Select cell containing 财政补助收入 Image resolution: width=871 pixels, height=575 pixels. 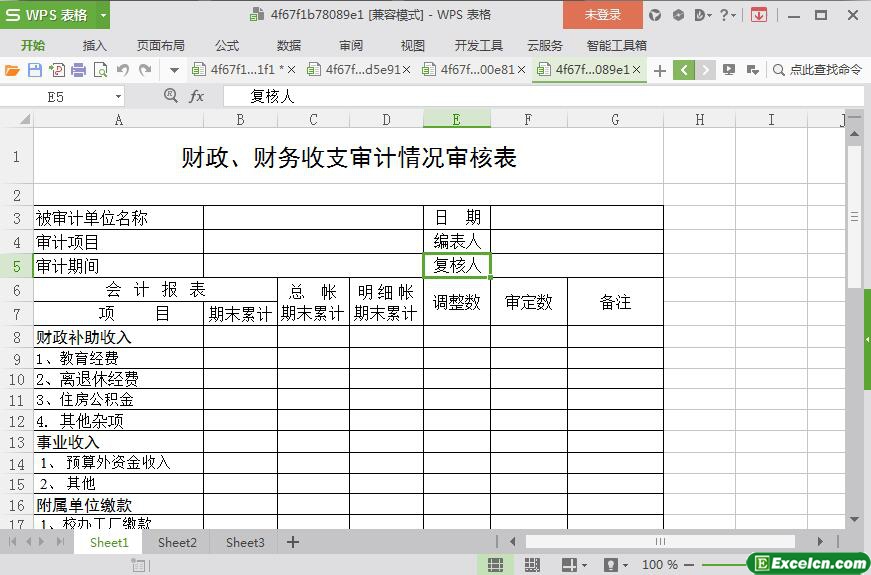(118, 338)
